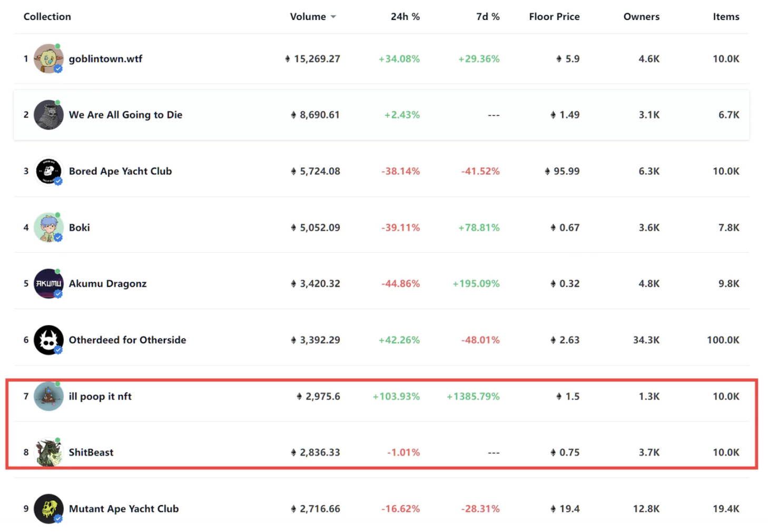
Task: Sort by the Owners column
Action: point(642,17)
